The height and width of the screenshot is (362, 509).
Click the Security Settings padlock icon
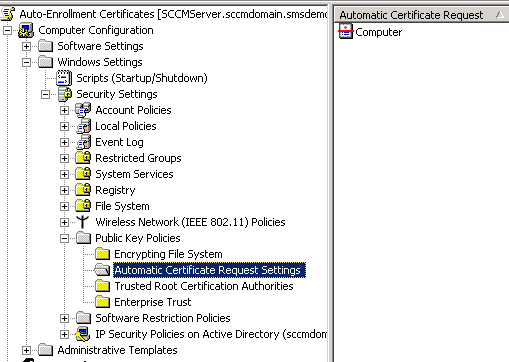65,94
